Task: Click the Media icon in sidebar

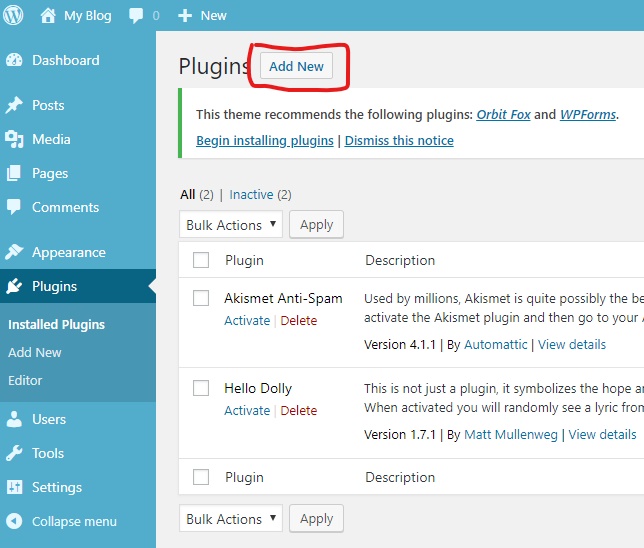Action: point(14,139)
